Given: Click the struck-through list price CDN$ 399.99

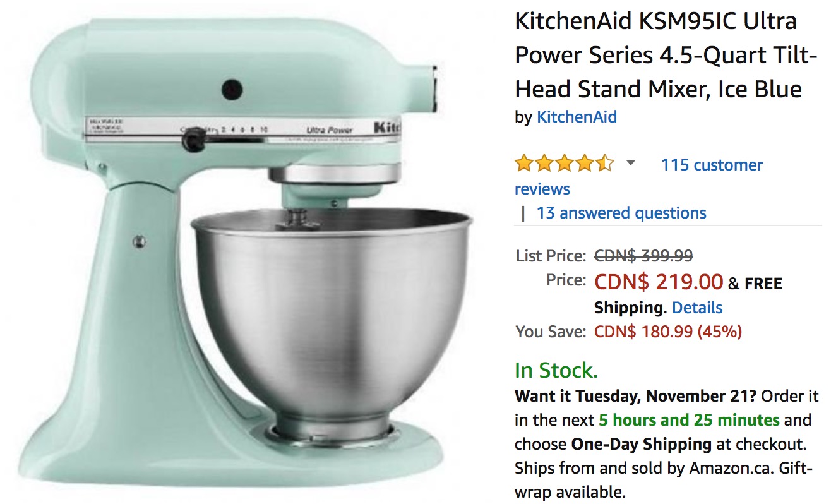Looking at the screenshot, I should (x=643, y=256).
